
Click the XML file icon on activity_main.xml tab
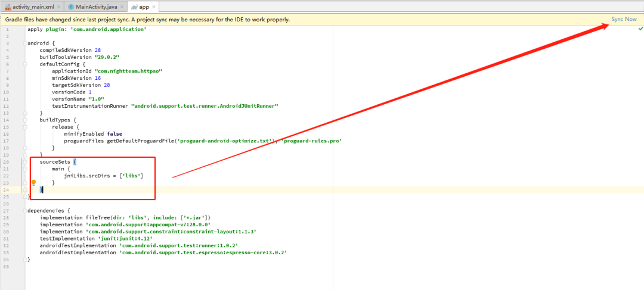pyautogui.click(x=8, y=7)
